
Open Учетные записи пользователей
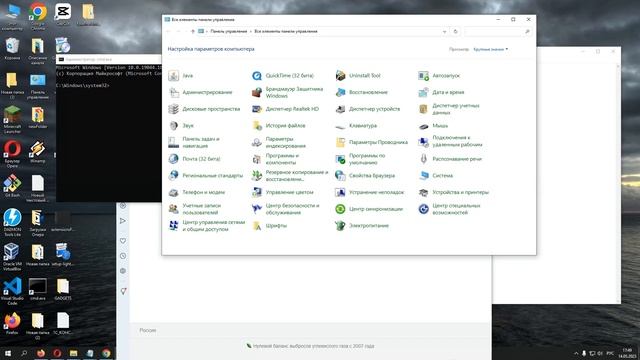195,209
